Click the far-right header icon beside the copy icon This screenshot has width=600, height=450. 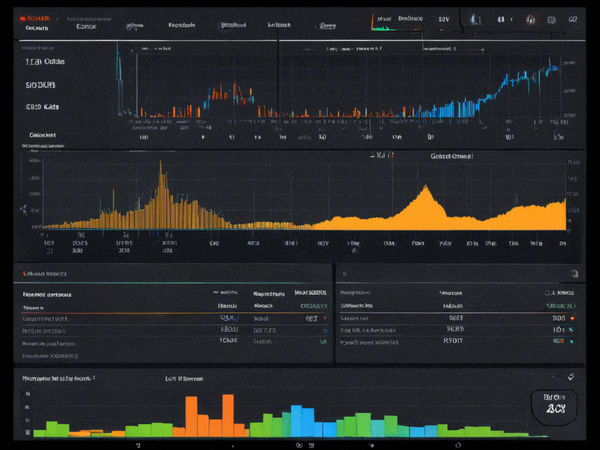(572, 19)
